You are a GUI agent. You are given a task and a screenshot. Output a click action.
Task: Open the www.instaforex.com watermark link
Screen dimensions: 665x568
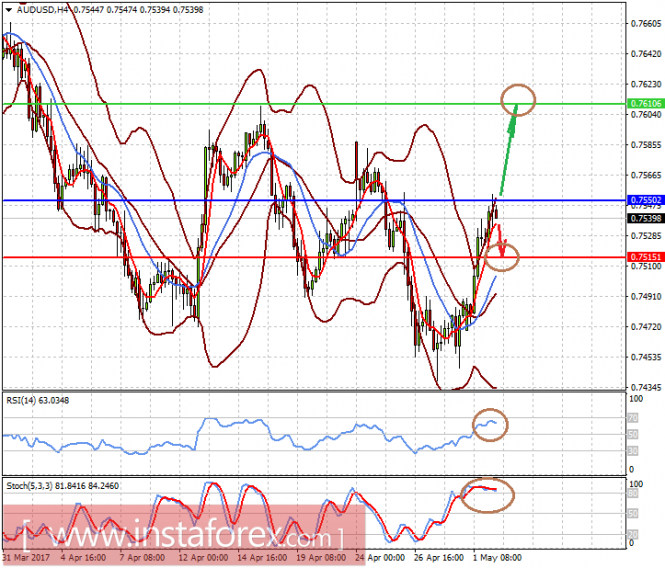point(184,536)
